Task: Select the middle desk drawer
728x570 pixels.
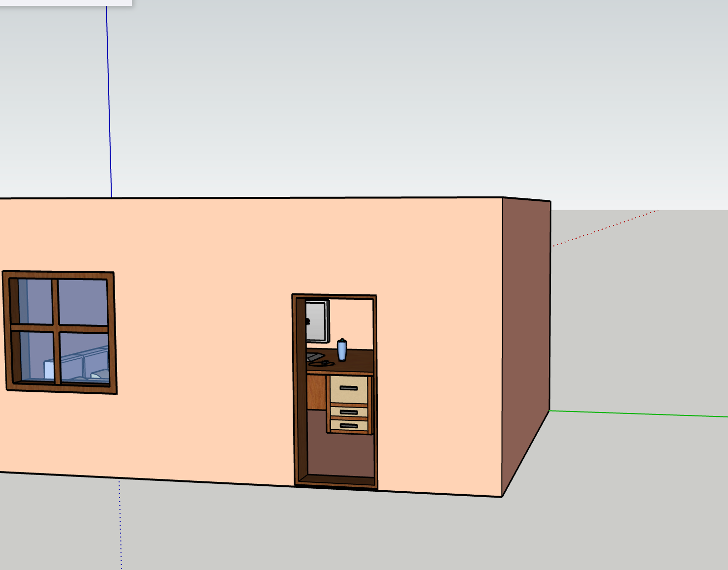Action: 349,412
